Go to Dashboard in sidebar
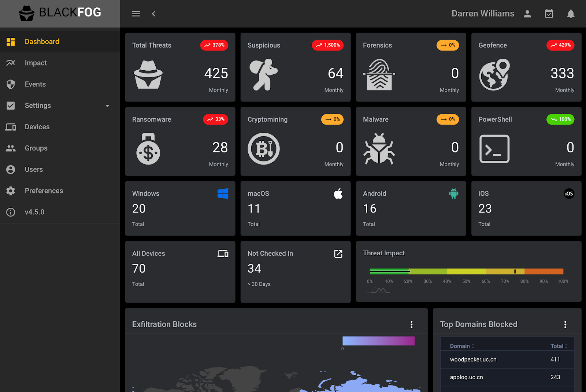 (x=60, y=42)
